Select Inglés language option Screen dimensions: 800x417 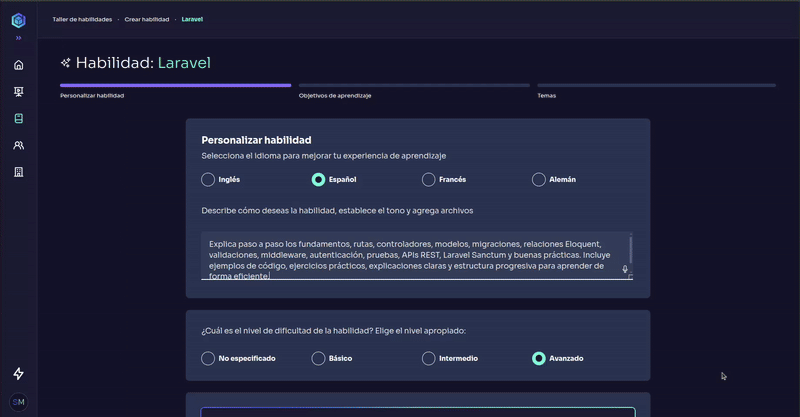point(208,180)
